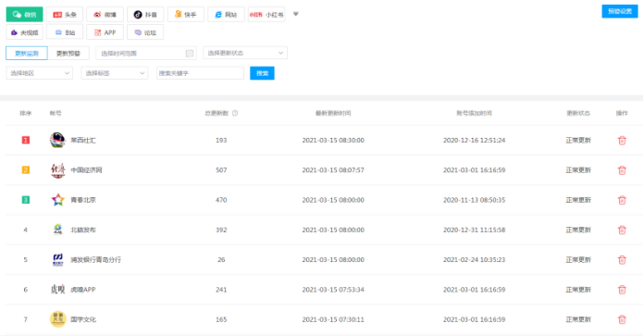644x336 pixels.
Task: Open the 浦发银行青岛分行 logo avatar
Action: pos(58,259)
